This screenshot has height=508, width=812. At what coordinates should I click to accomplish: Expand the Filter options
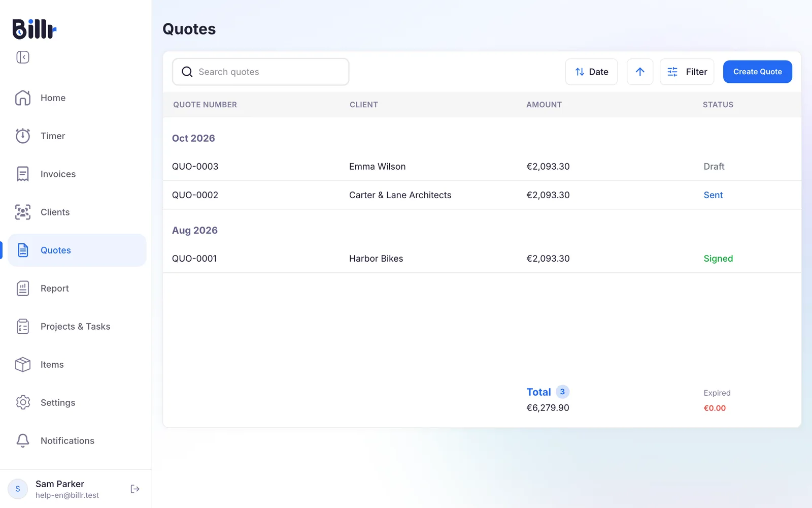(687, 72)
